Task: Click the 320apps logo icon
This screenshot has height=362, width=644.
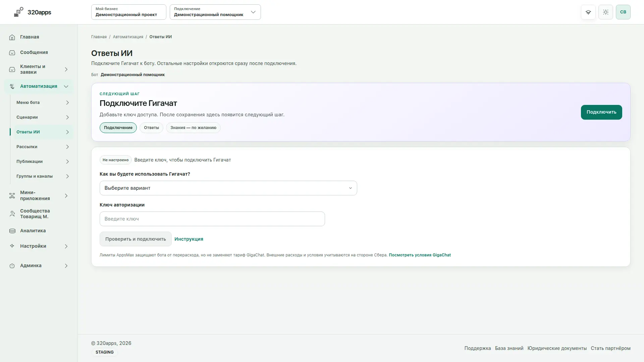Action: click(x=19, y=12)
